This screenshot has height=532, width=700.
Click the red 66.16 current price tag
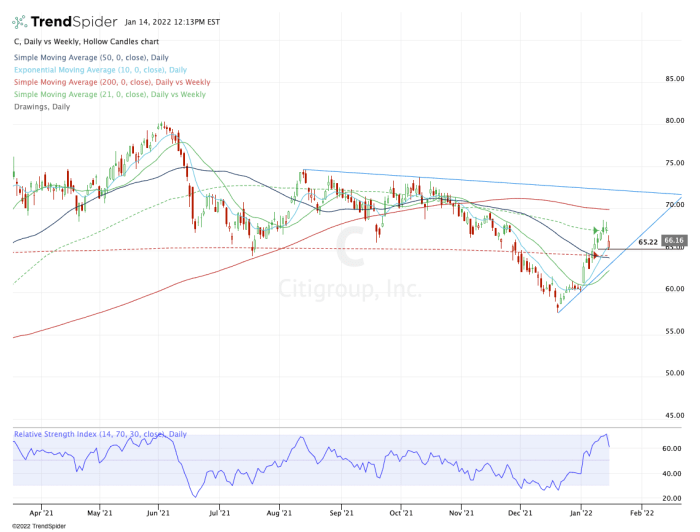tap(673, 241)
